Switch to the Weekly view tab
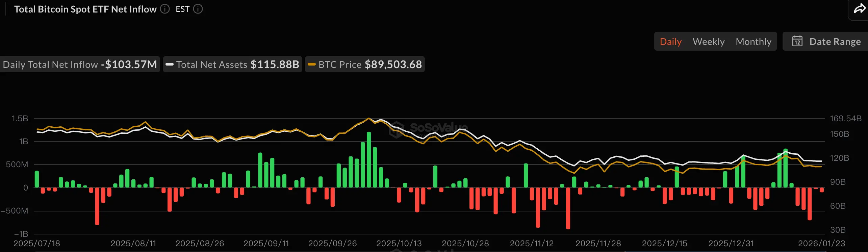The height and width of the screenshot is (252, 868). pyautogui.click(x=708, y=42)
